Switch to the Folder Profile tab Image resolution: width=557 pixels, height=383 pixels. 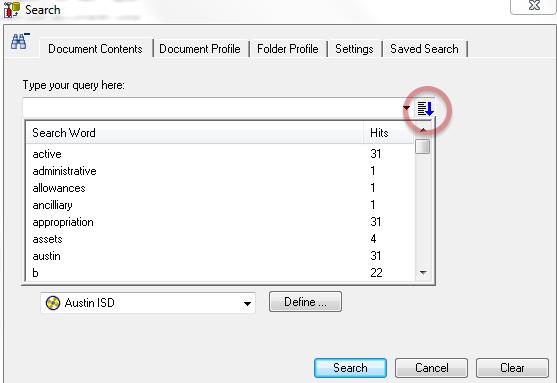tap(287, 49)
